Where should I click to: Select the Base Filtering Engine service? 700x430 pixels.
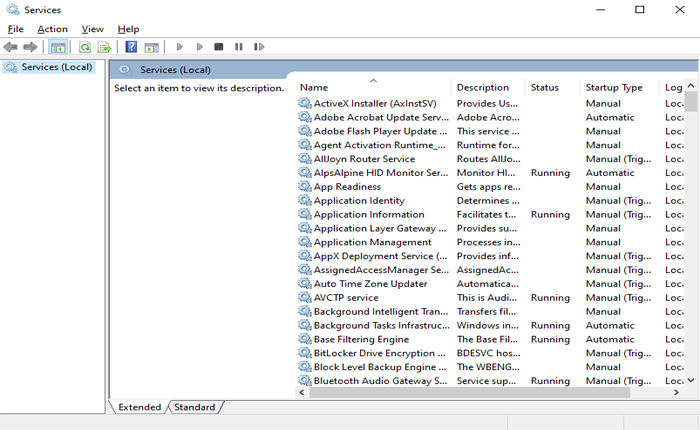coord(363,339)
